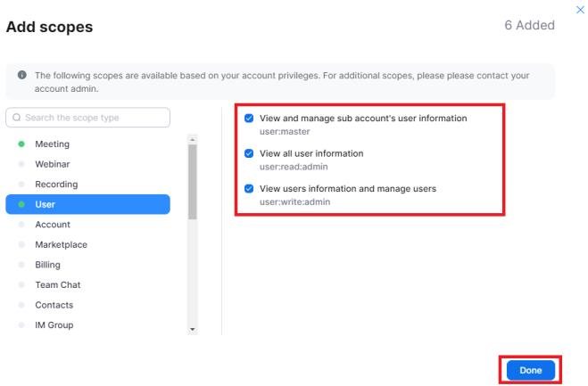Open the Account scope category
Image resolution: width=588 pixels, height=386 pixels.
[87, 225]
